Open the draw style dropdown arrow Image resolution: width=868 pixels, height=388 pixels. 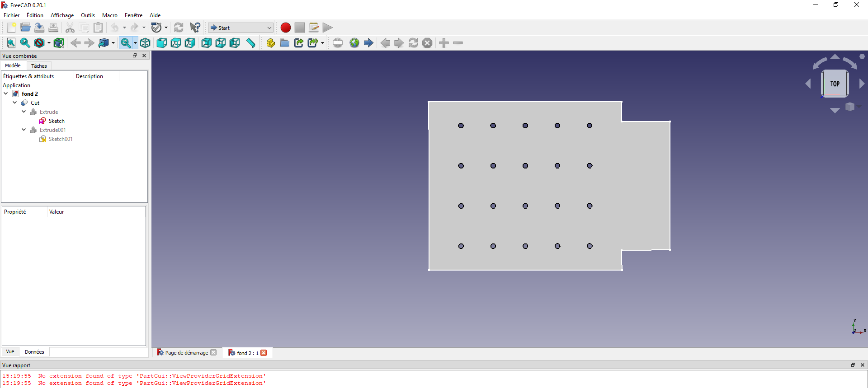coord(49,43)
